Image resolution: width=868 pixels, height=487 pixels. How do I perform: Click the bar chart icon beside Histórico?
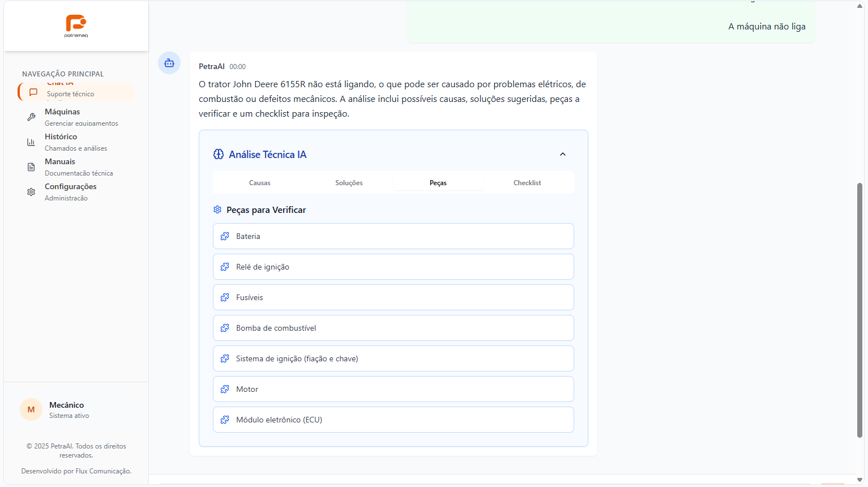[x=31, y=142]
